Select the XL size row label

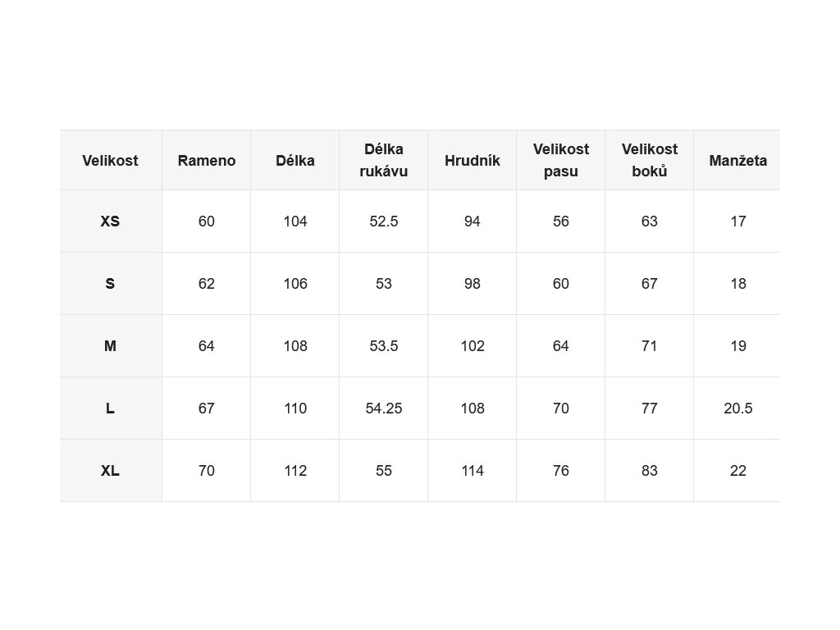[111, 471]
